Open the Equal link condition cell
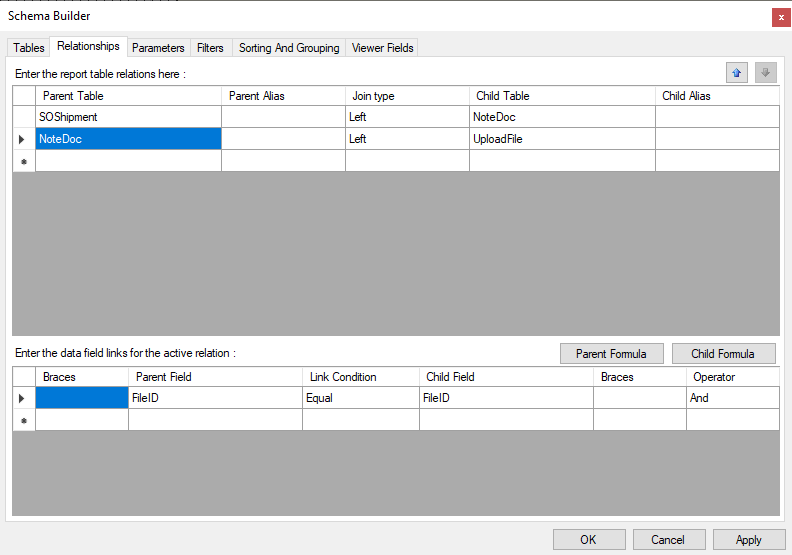The image size is (792, 555). (360, 398)
